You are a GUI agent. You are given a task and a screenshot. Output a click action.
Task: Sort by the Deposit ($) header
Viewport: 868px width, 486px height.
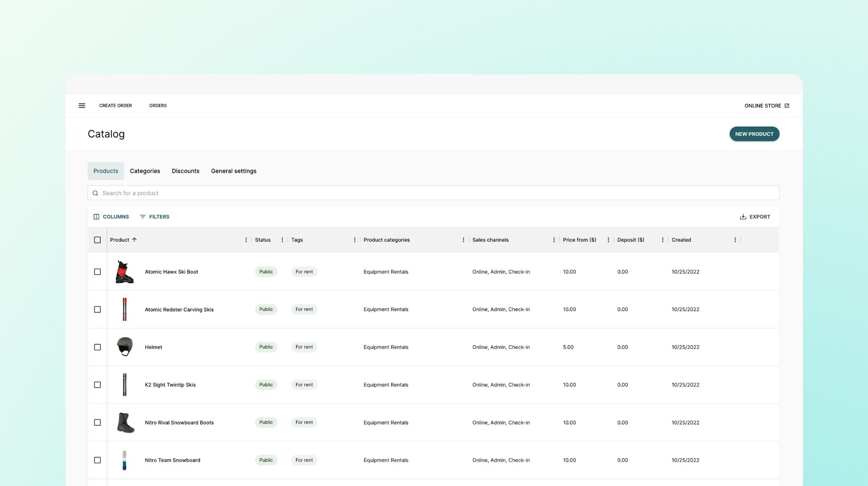(631, 240)
